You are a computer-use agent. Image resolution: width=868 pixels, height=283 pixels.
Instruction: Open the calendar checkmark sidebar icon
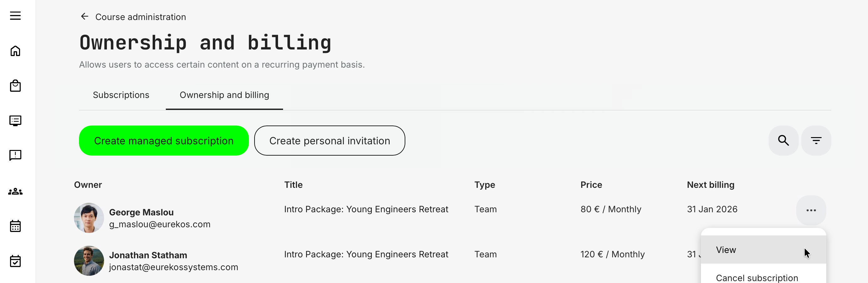(x=15, y=261)
